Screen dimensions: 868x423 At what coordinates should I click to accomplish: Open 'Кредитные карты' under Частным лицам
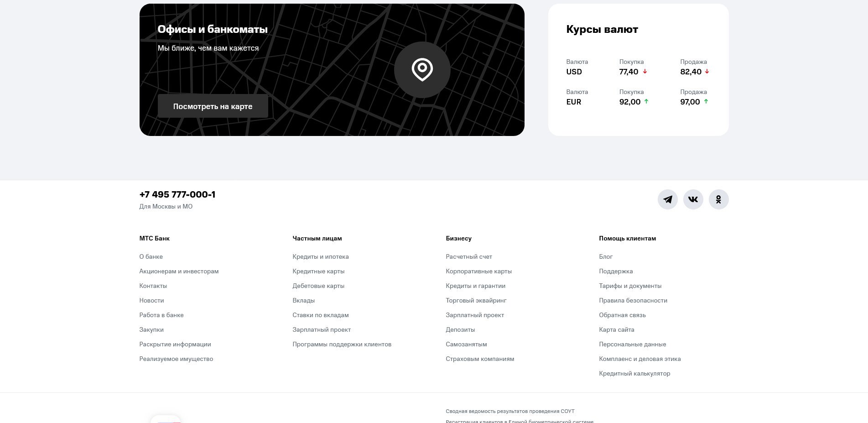point(318,271)
